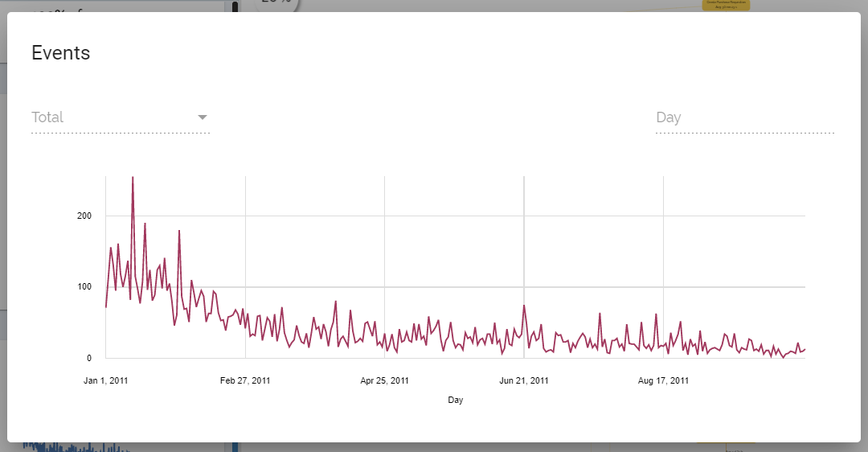This screenshot has width=868, height=452.
Task: Click the dimmed yellow node behind dialog
Action: [726, 5]
